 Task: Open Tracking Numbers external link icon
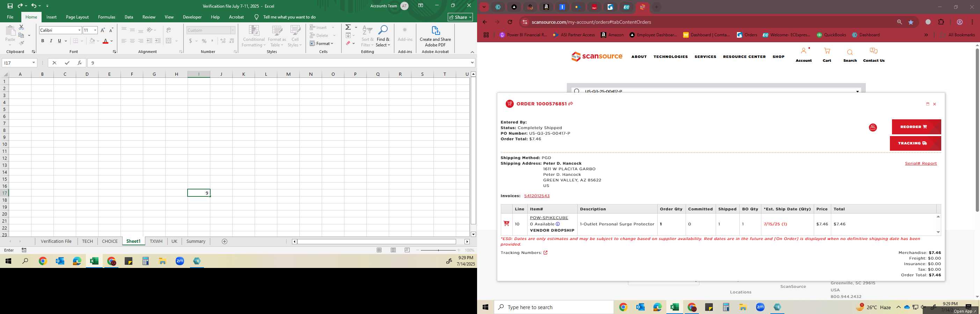(545, 253)
